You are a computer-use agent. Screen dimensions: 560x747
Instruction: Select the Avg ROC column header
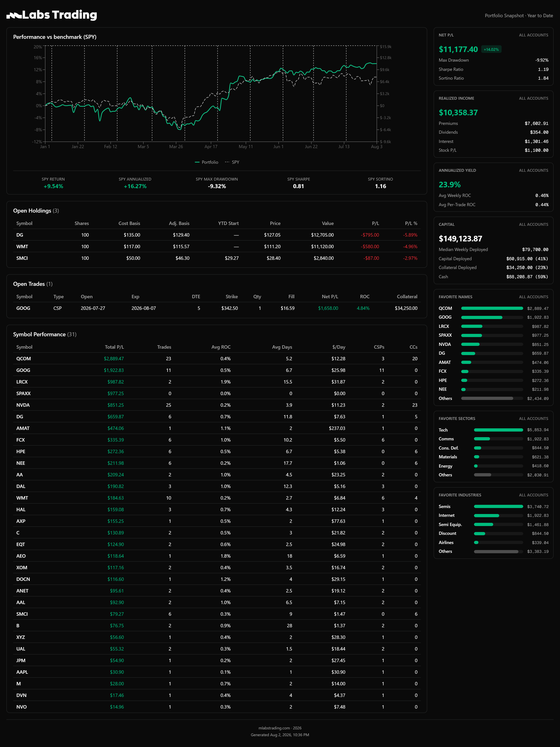(x=221, y=347)
